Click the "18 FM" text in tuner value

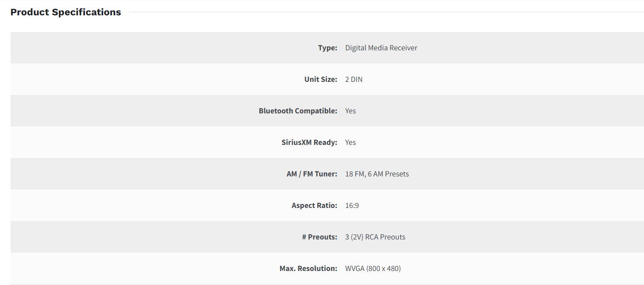point(354,174)
